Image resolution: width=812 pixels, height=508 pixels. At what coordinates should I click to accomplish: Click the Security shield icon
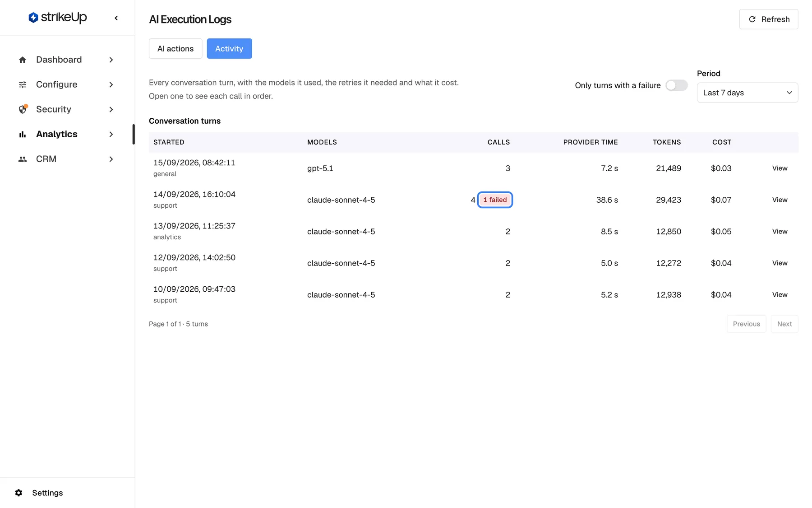point(23,109)
